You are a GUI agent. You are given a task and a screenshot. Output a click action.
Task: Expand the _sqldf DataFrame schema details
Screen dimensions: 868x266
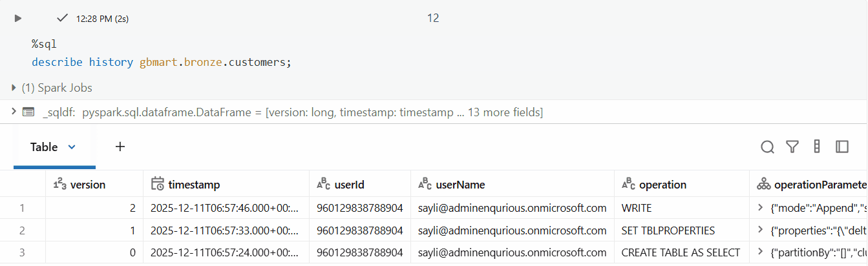pyautogui.click(x=13, y=112)
